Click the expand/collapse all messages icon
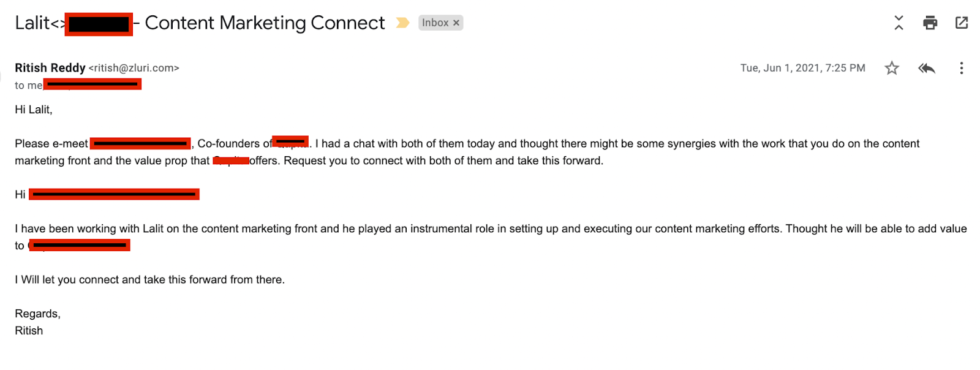Image resolution: width=980 pixels, height=370 pixels. pyautogui.click(x=899, y=23)
